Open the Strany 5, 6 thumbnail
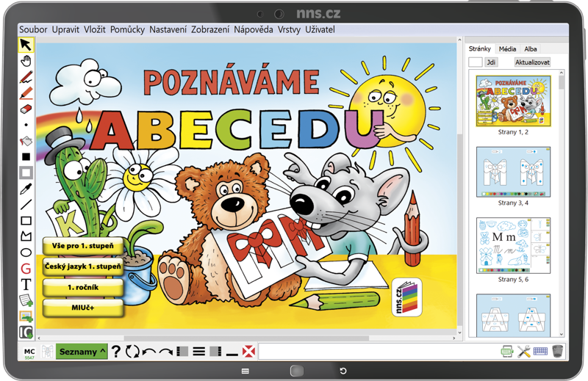 (513, 245)
